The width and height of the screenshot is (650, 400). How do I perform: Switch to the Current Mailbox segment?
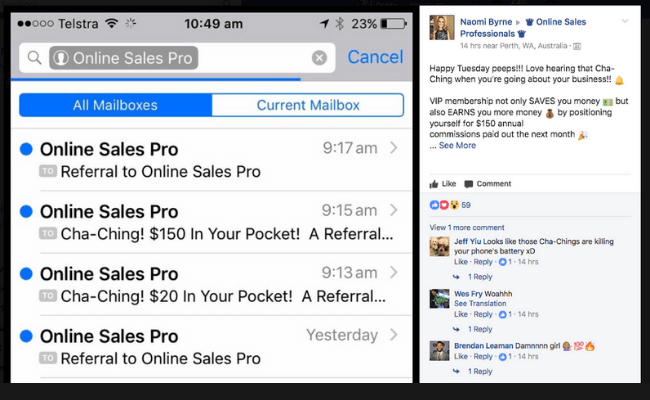[x=308, y=105]
